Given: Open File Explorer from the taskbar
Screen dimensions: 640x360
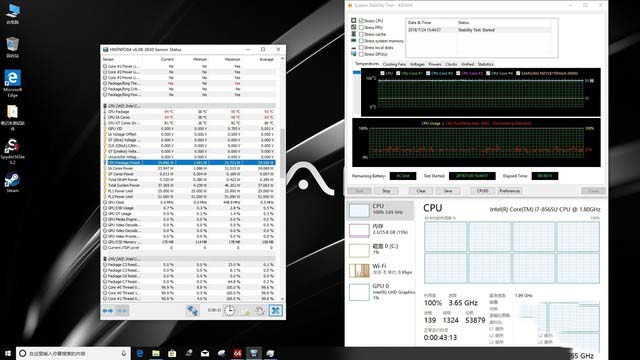Looking at the screenshot, I should pyautogui.click(x=156, y=353).
